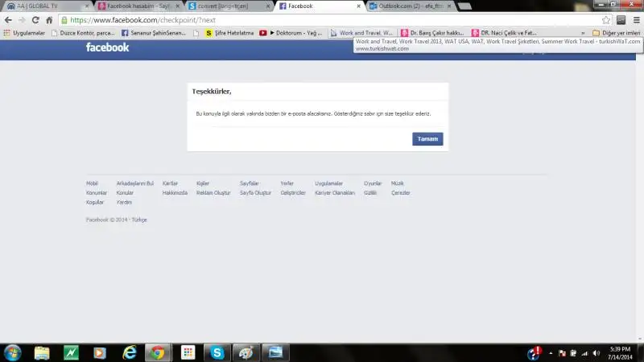Switch to the AA | GLOBAL TV tab
Viewport: 644px width, 362px height.
pyautogui.click(x=43, y=6)
